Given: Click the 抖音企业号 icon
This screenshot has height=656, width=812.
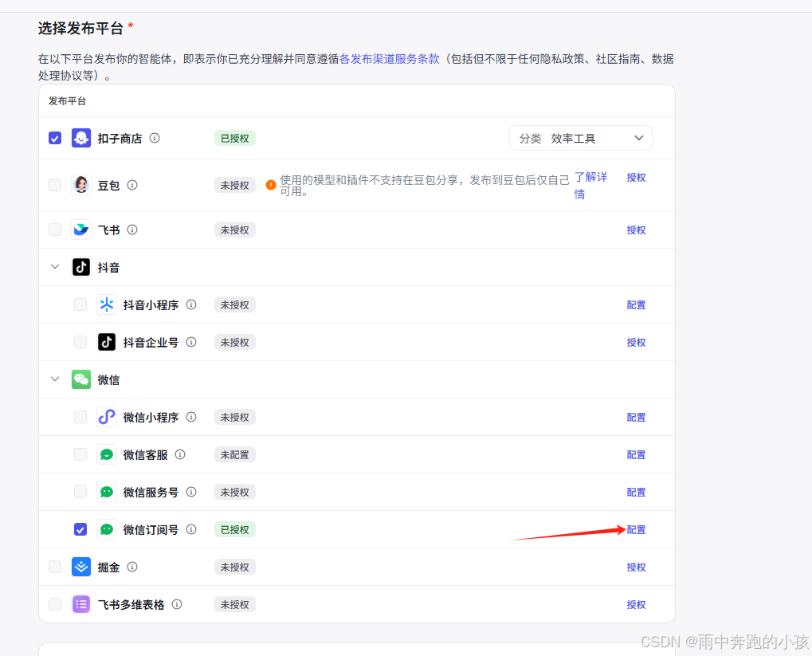Looking at the screenshot, I should coord(106,342).
